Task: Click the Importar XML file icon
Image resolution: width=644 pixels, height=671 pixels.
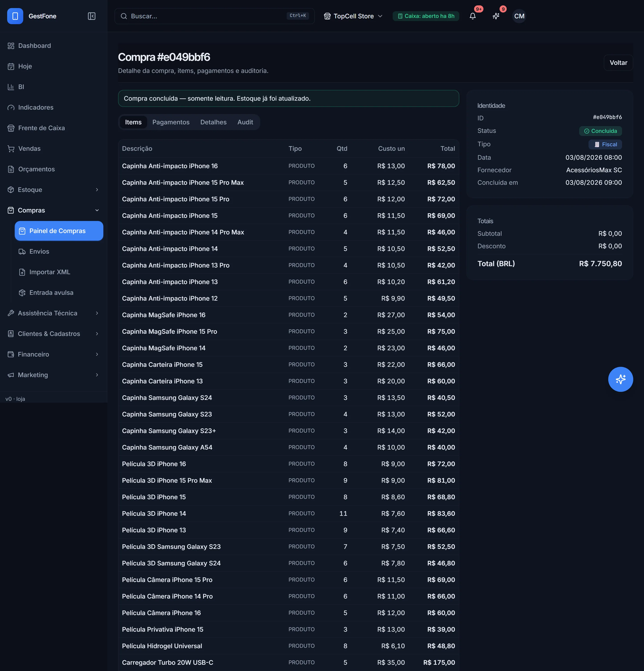Action: [x=22, y=272]
